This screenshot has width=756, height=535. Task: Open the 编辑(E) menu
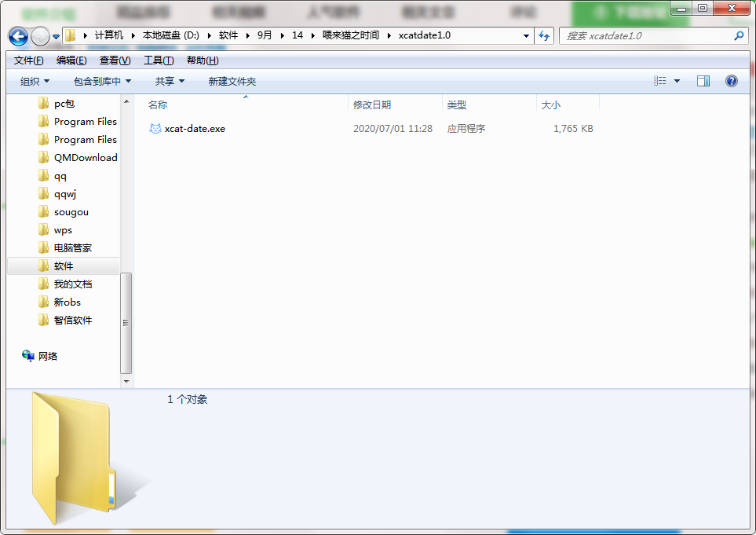pos(71,60)
